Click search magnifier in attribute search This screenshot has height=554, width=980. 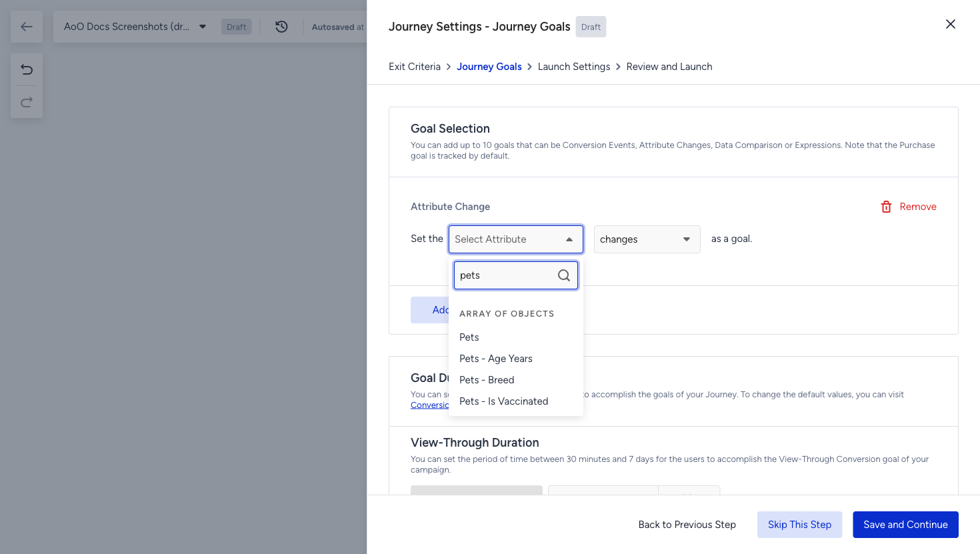click(564, 275)
